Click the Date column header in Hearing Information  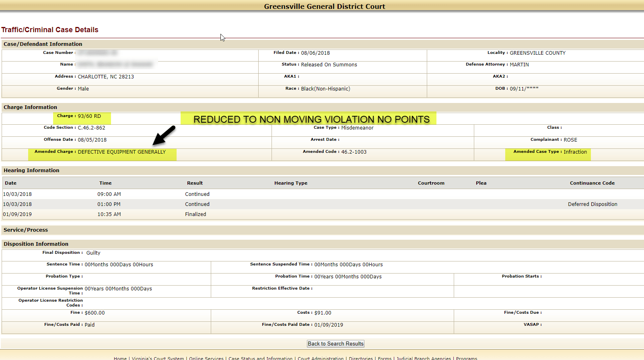(x=11, y=183)
